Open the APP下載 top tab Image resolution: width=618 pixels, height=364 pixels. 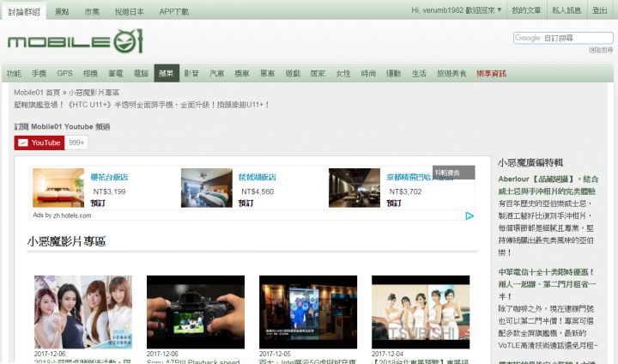click(173, 12)
